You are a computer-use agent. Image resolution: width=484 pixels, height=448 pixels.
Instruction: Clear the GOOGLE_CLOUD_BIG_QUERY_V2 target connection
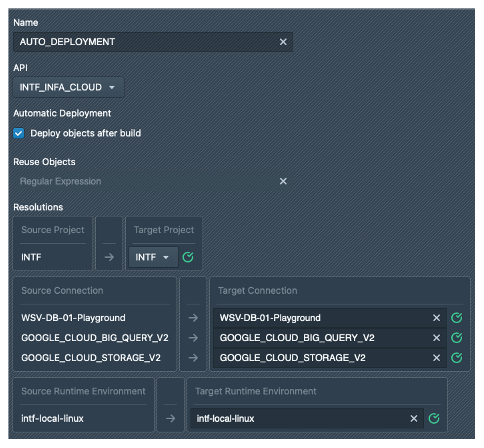point(436,338)
